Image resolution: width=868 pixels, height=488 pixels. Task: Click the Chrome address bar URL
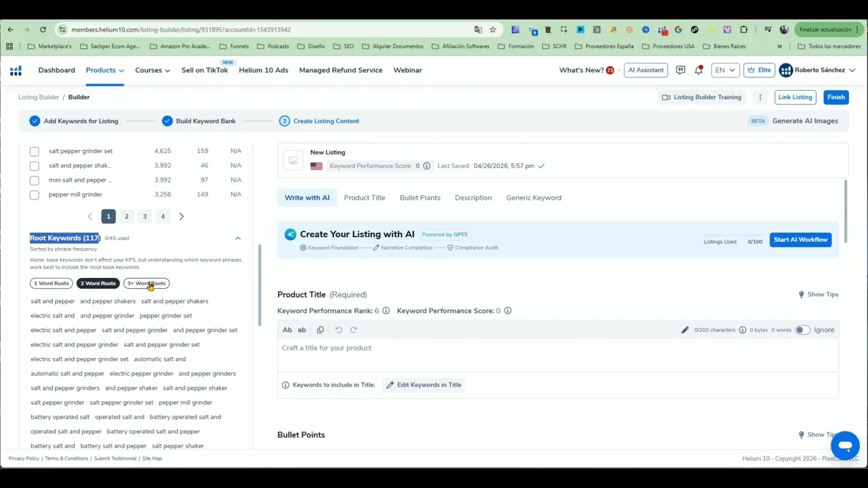pos(181,30)
